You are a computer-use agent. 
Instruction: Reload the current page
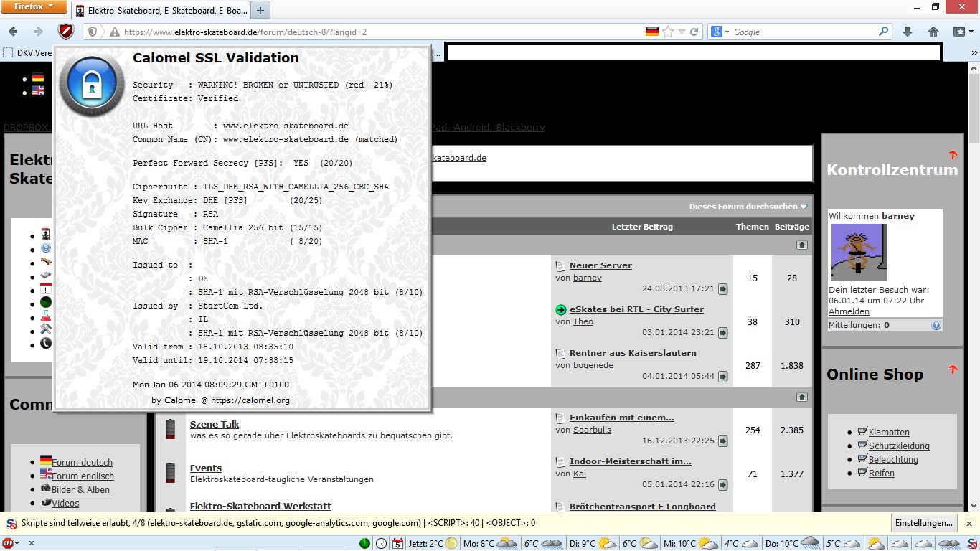pyautogui.click(x=694, y=32)
